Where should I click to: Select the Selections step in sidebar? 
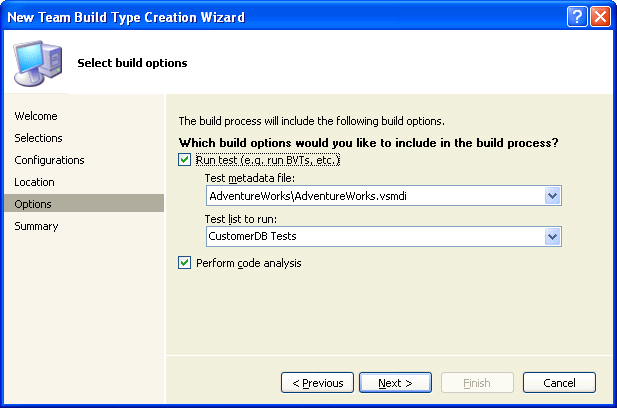pos(38,138)
